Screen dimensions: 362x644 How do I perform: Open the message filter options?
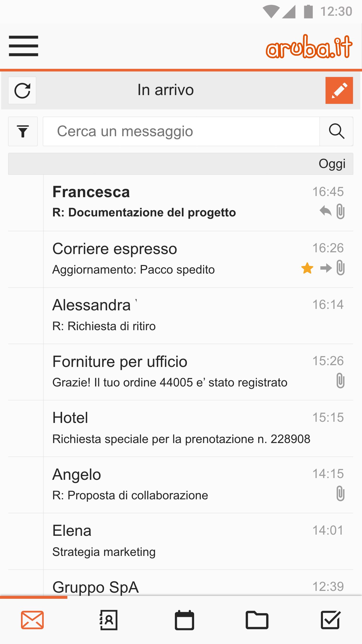tap(23, 131)
